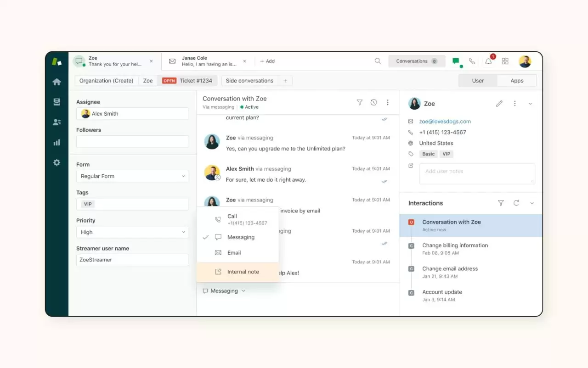Go to Home using the sidebar house icon
The width and height of the screenshot is (588, 368).
tap(56, 81)
